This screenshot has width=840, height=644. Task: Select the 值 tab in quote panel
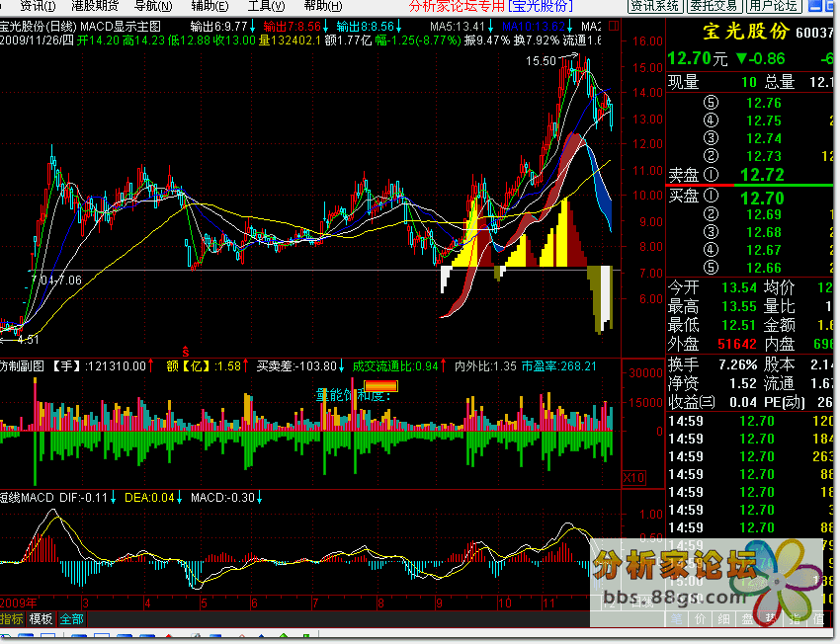818,619
